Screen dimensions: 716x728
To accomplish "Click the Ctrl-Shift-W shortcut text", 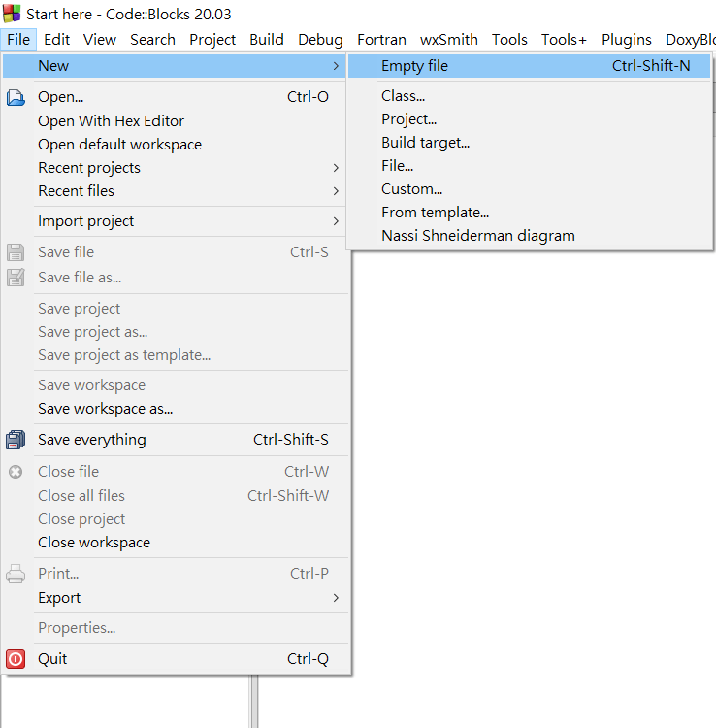I will (288, 496).
